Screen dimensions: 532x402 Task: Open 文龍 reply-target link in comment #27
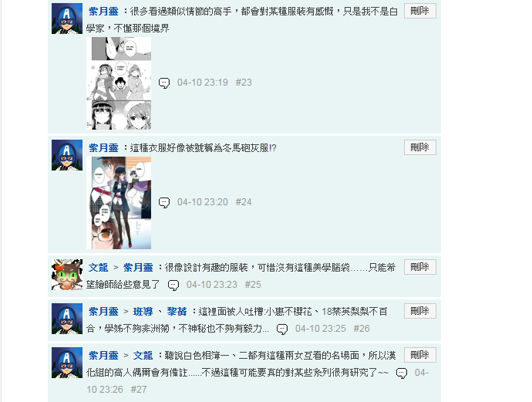coord(143,356)
